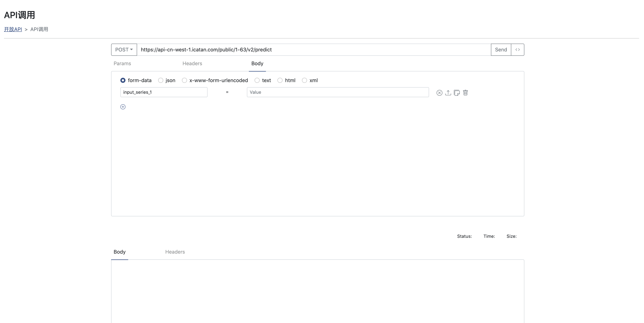
Task: Select the text body type
Action: click(257, 80)
